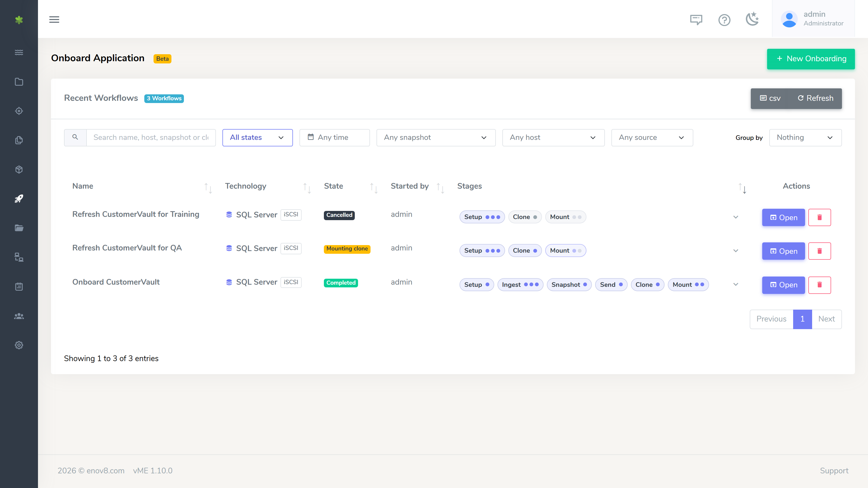Open the copy documents sidebar icon
The image size is (868, 488).
(x=19, y=140)
